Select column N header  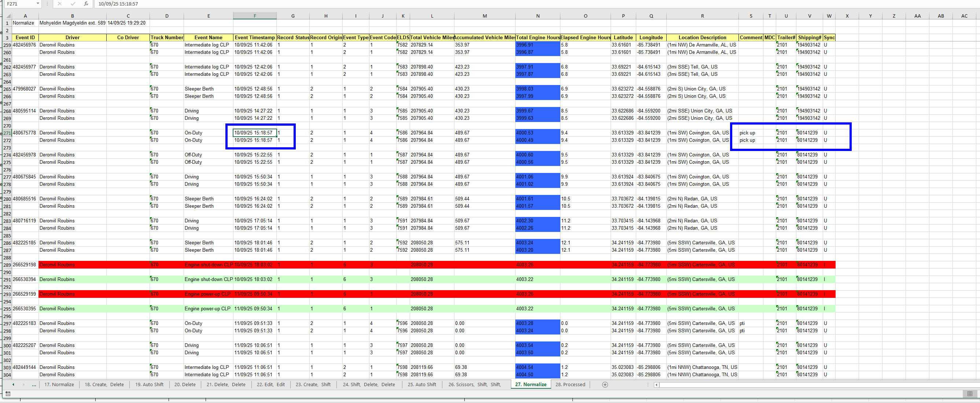(538, 16)
